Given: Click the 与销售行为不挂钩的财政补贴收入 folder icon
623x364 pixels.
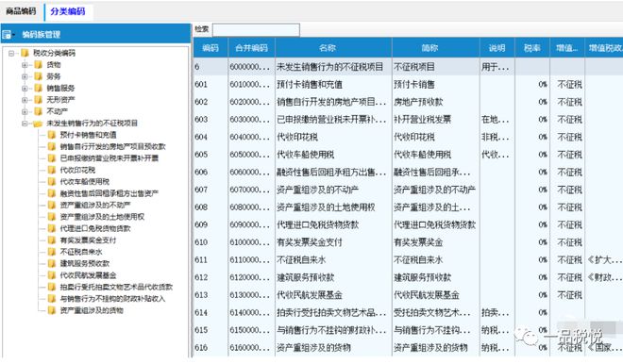Looking at the screenshot, I should pos(52,299).
